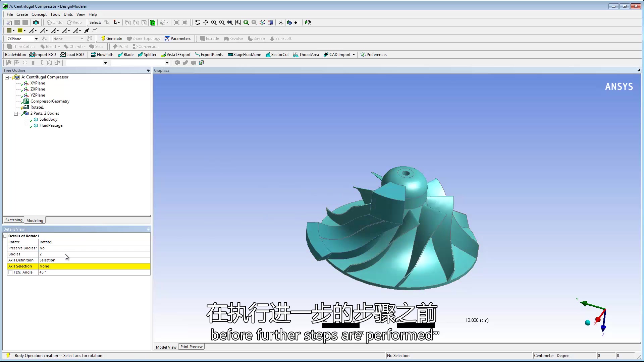
Task: Collapse the 2 Parts, 2 Bodies branch
Action: 16,113
